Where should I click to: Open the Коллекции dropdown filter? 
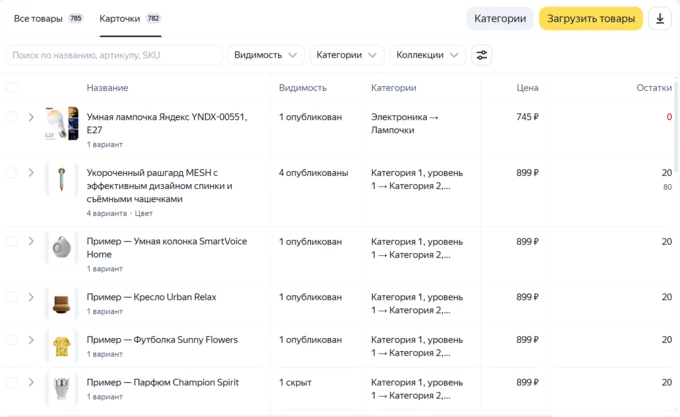[x=427, y=55]
